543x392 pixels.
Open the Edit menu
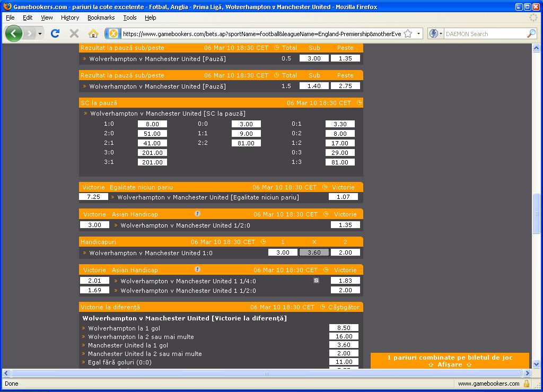tap(28, 18)
